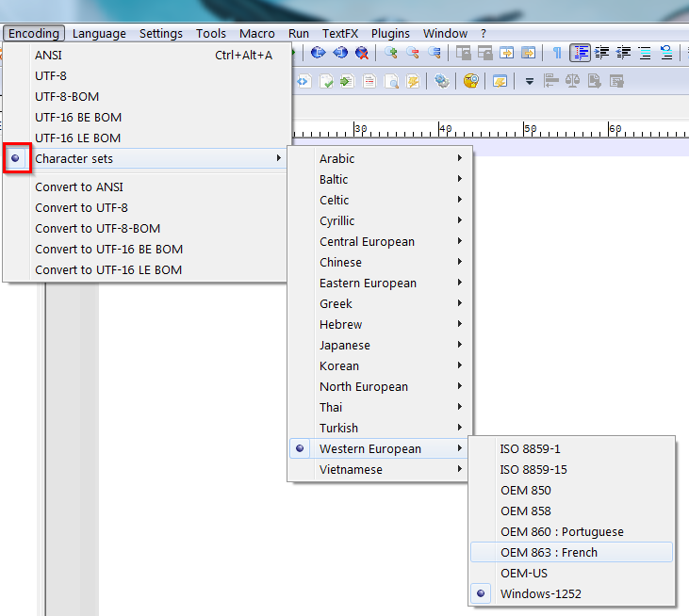The image size is (689, 616).
Task: Click the radio bullet beside Character sets
Action: [x=15, y=158]
